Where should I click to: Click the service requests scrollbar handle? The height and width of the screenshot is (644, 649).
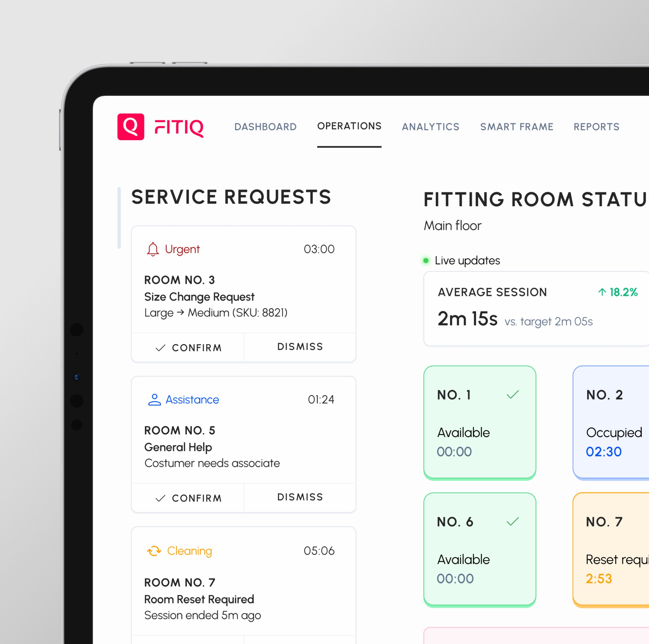(119, 218)
